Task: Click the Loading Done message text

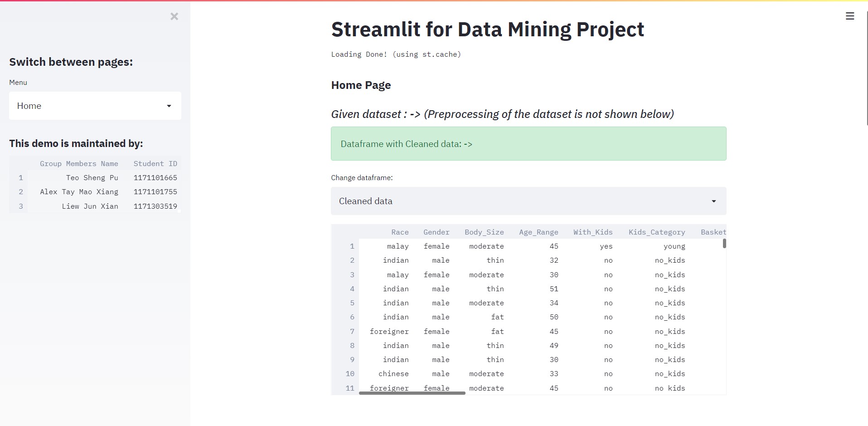Action: point(396,54)
